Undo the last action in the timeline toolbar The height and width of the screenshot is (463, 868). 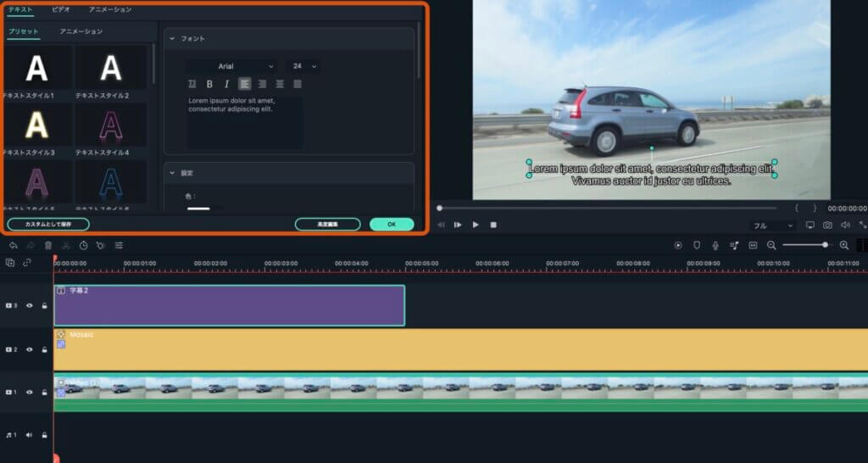point(14,245)
